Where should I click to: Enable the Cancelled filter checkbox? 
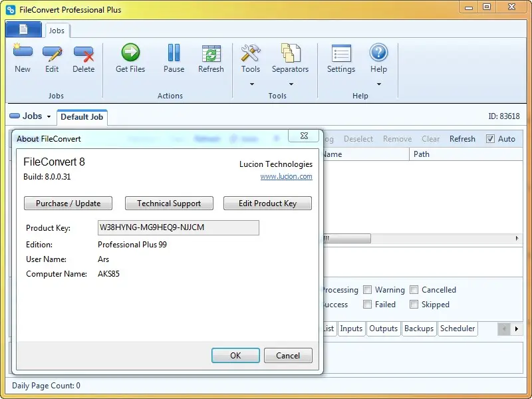point(414,290)
